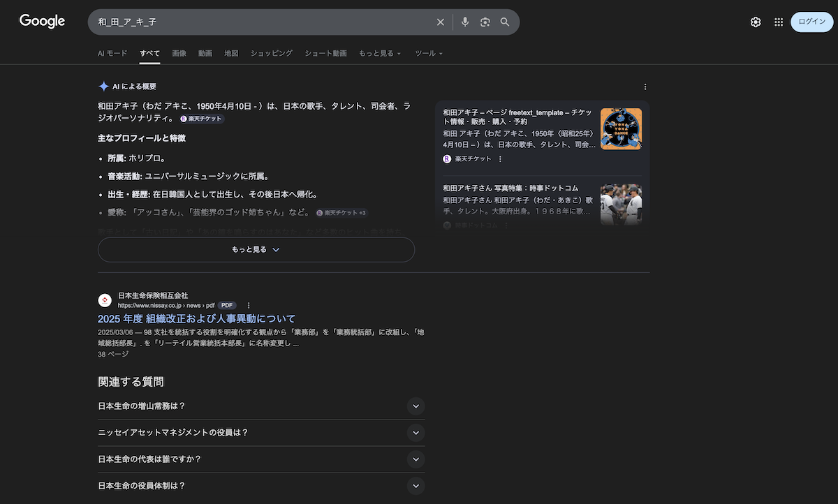Open Google Lens image search

tap(485, 22)
